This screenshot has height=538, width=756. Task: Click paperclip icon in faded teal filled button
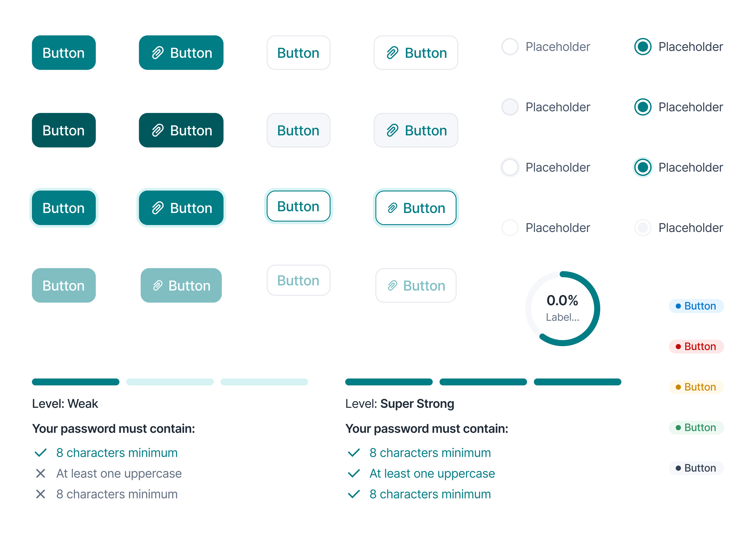[x=158, y=285]
